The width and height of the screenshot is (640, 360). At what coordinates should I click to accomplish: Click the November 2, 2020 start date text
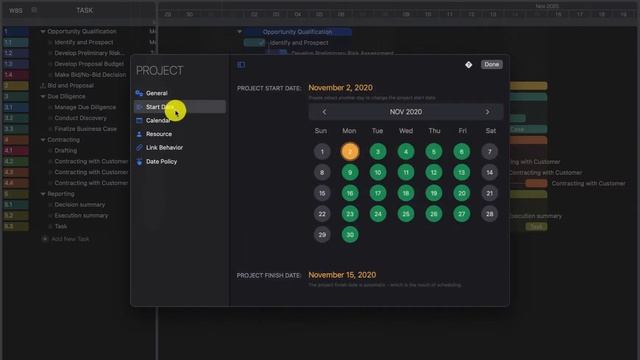click(340, 88)
